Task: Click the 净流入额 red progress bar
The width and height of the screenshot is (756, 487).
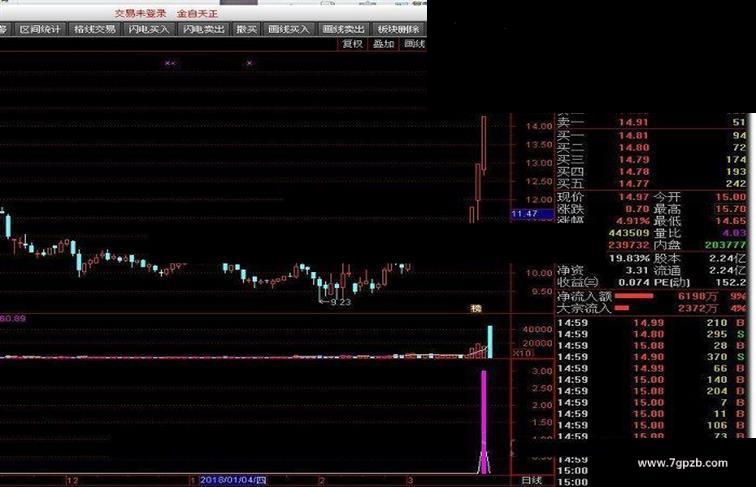Action: point(634,296)
